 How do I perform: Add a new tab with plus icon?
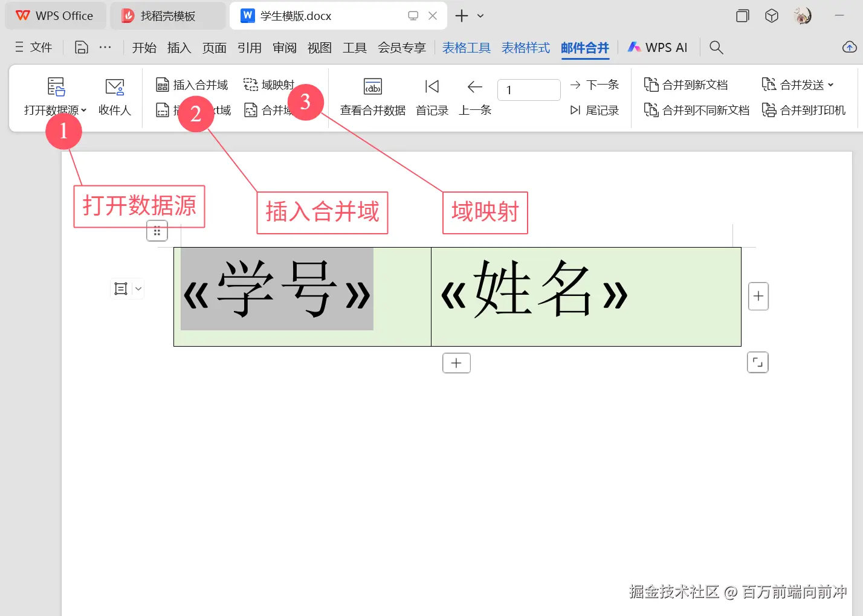pyautogui.click(x=462, y=16)
